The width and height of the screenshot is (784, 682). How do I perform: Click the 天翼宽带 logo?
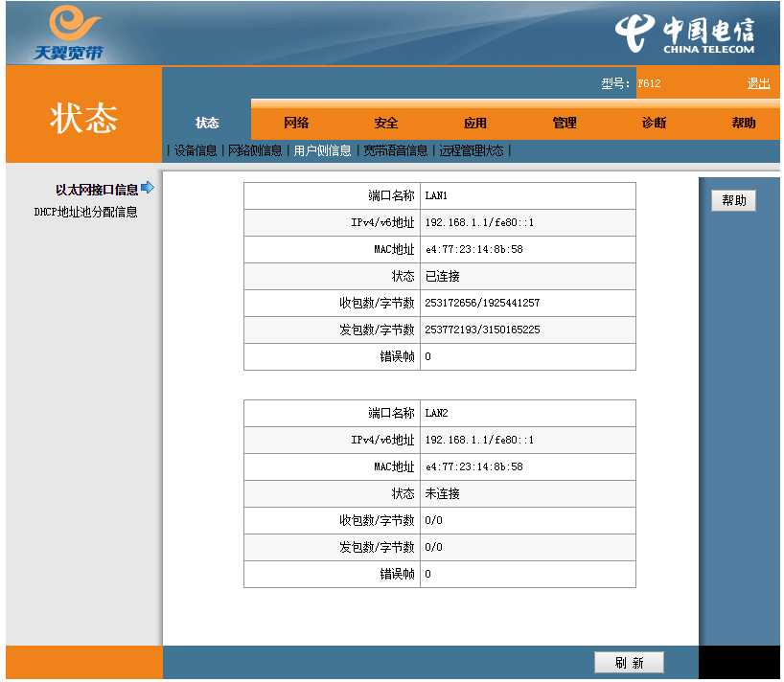69,33
